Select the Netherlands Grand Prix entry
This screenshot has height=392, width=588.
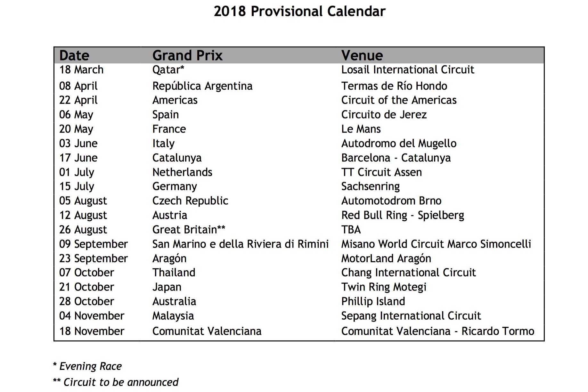pos(182,172)
